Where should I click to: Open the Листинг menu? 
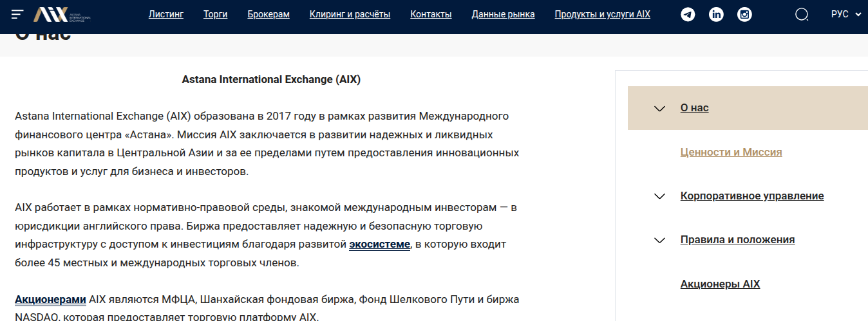pyautogui.click(x=166, y=14)
